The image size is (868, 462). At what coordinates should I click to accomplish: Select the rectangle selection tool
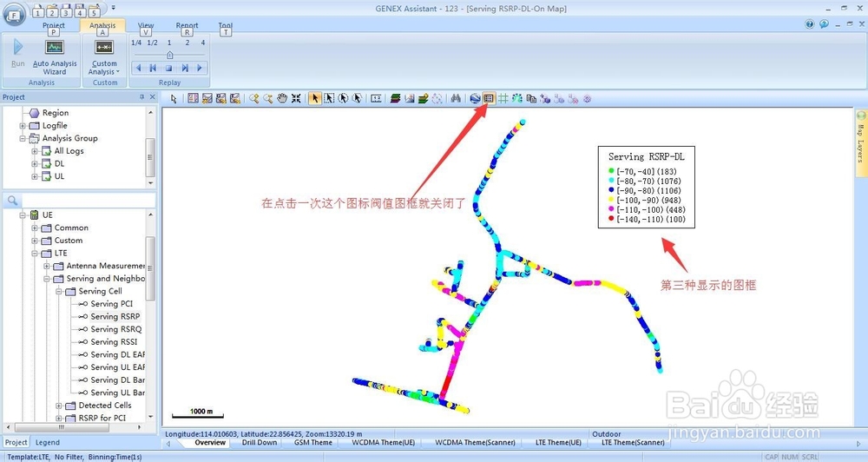point(329,99)
